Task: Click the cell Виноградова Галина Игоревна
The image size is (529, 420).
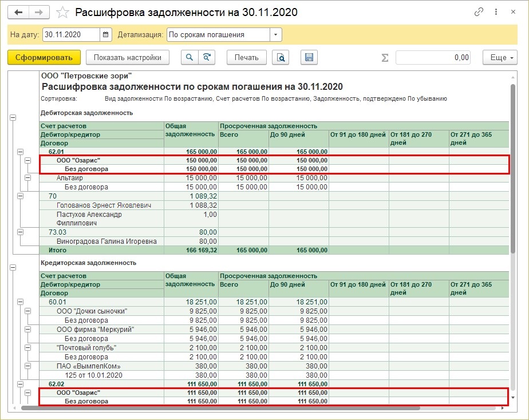Action: (x=101, y=241)
